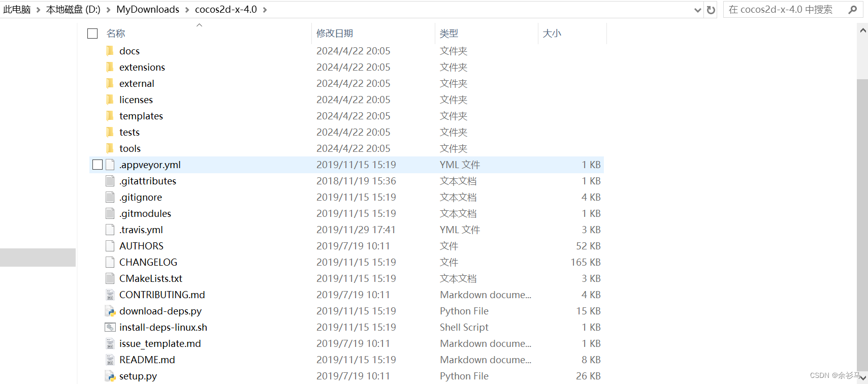
Task: Select the CMakeLists.txt file name
Action: pos(151,278)
